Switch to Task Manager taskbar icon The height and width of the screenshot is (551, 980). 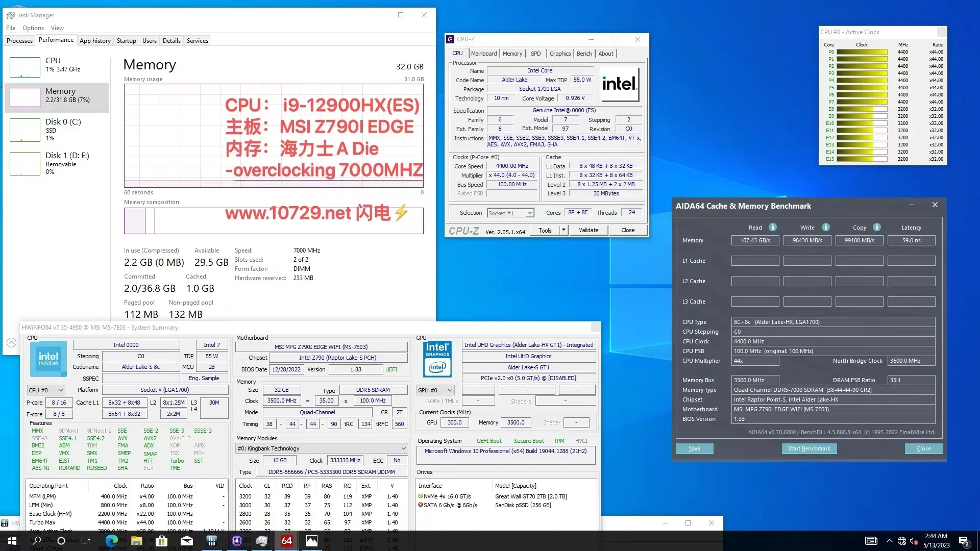pos(261,541)
